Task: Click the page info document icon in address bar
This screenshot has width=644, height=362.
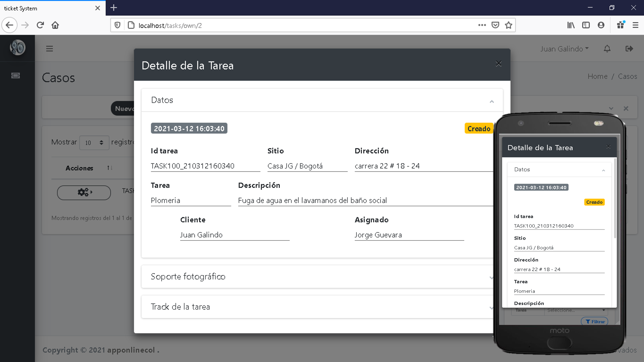Action: (x=131, y=25)
